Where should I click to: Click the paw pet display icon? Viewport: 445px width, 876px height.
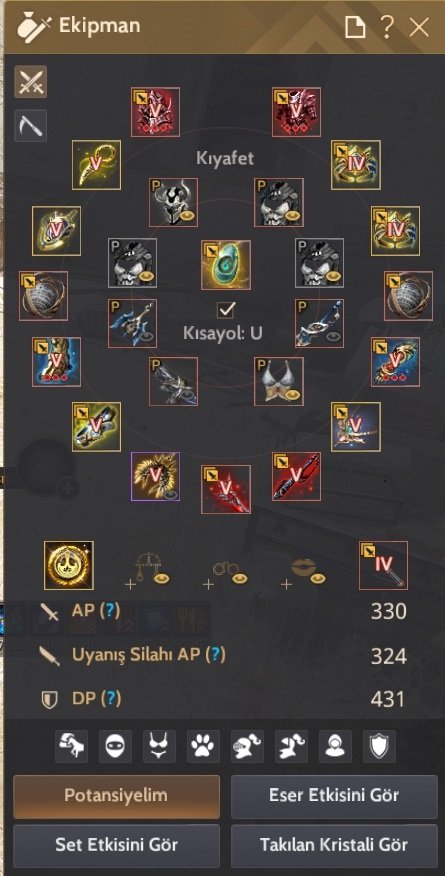(x=203, y=745)
